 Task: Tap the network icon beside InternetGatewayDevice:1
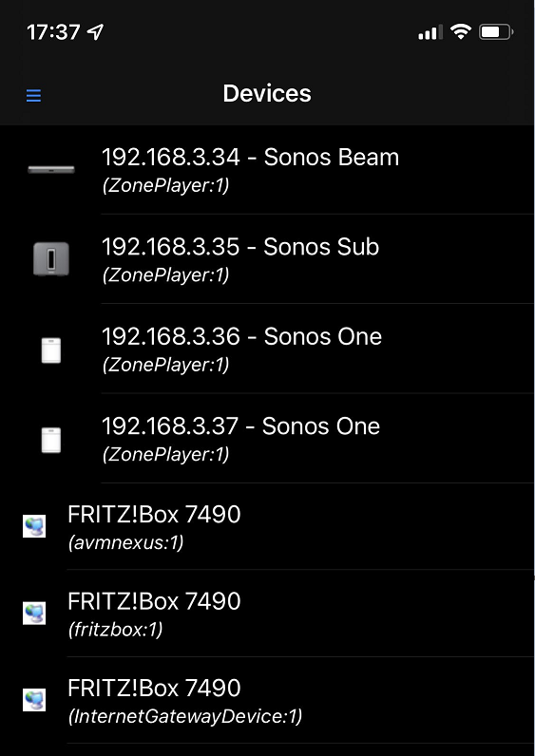34,700
